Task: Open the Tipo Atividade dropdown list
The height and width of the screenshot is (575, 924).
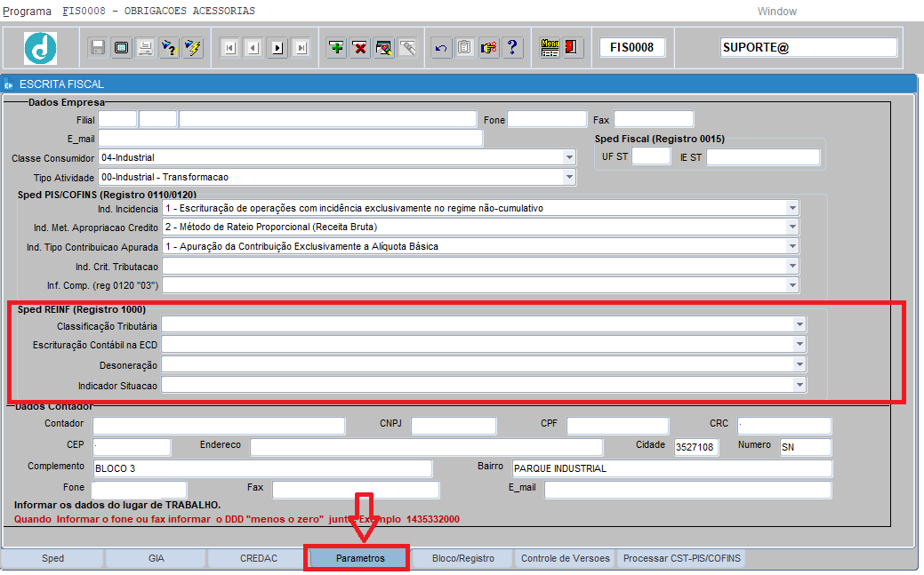Action: click(569, 178)
